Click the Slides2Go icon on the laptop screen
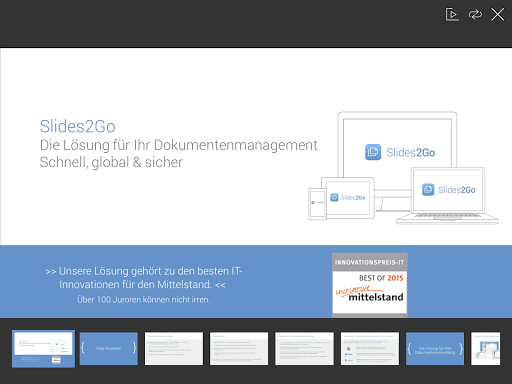The width and height of the screenshot is (512, 384). tap(428, 190)
